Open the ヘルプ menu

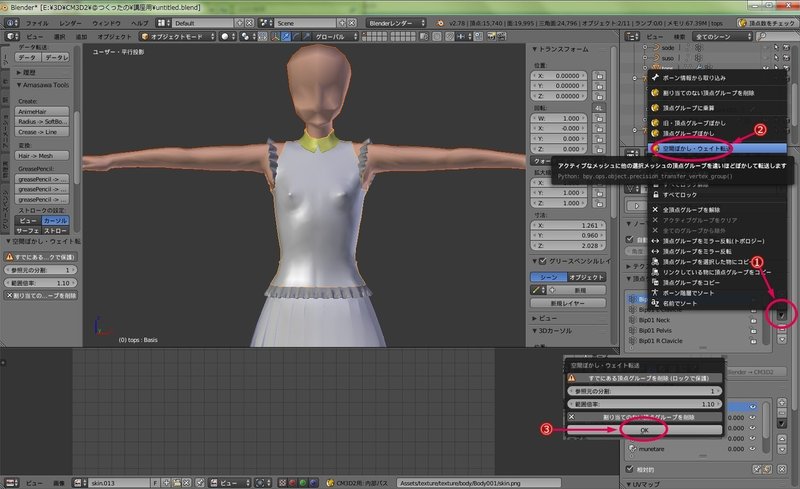pos(139,23)
